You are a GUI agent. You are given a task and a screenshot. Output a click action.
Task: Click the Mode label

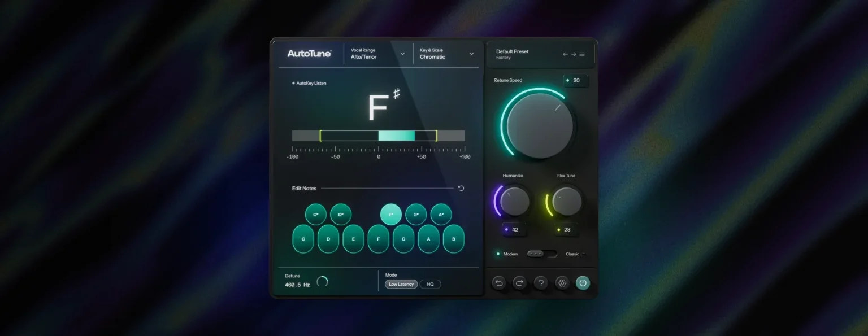pos(391,275)
